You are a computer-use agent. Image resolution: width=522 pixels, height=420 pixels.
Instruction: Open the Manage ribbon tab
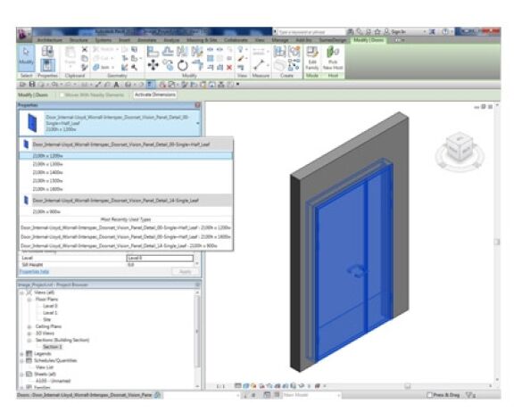pyautogui.click(x=280, y=40)
